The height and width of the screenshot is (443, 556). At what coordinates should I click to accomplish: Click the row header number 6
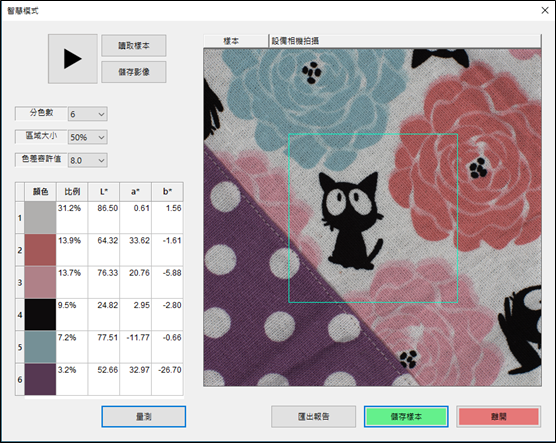pyautogui.click(x=20, y=379)
